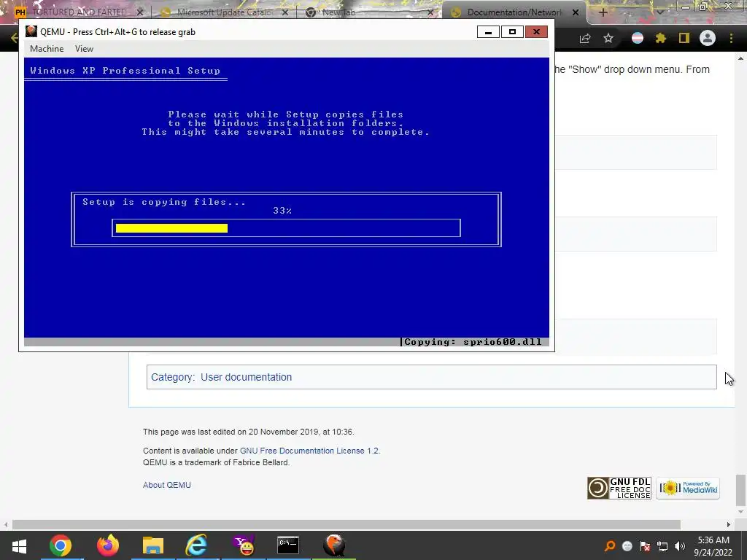Switch to the Microsoft Update Catalog tab

point(223,12)
